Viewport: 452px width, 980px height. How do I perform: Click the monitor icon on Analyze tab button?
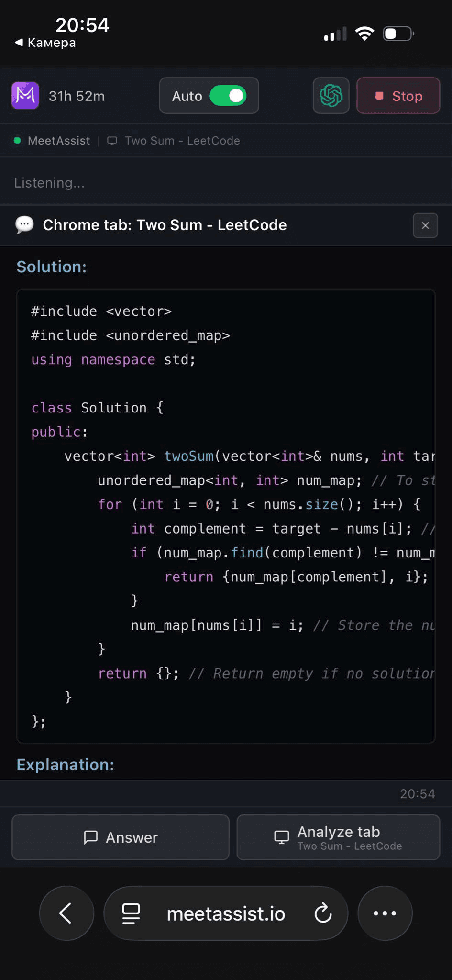point(281,837)
